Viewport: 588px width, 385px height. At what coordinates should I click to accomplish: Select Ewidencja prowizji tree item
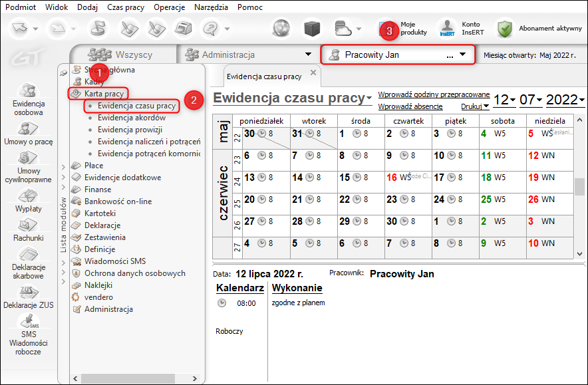130,130
